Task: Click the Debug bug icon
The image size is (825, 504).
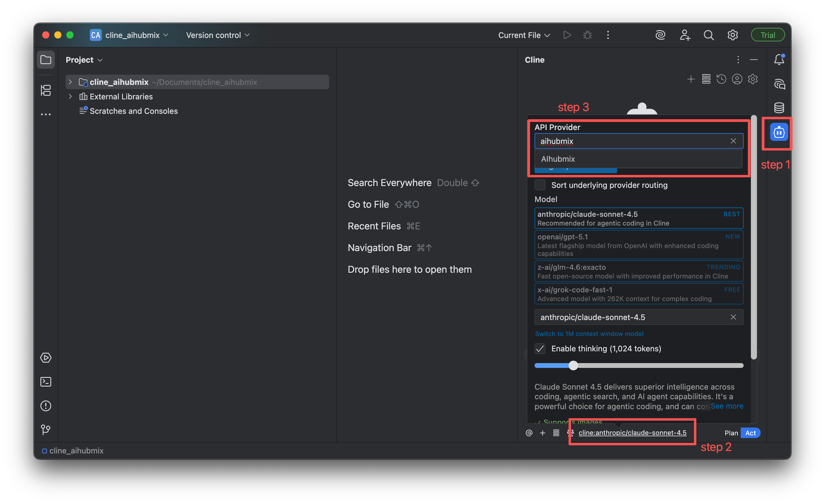Action: coord(587,35)
